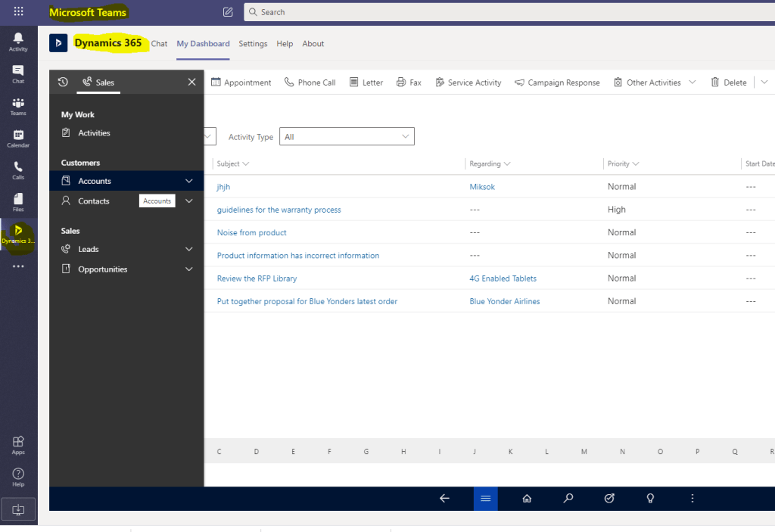
Task: Open the Blue Yonder Airlines link
Action: click(x=504, y=301)
